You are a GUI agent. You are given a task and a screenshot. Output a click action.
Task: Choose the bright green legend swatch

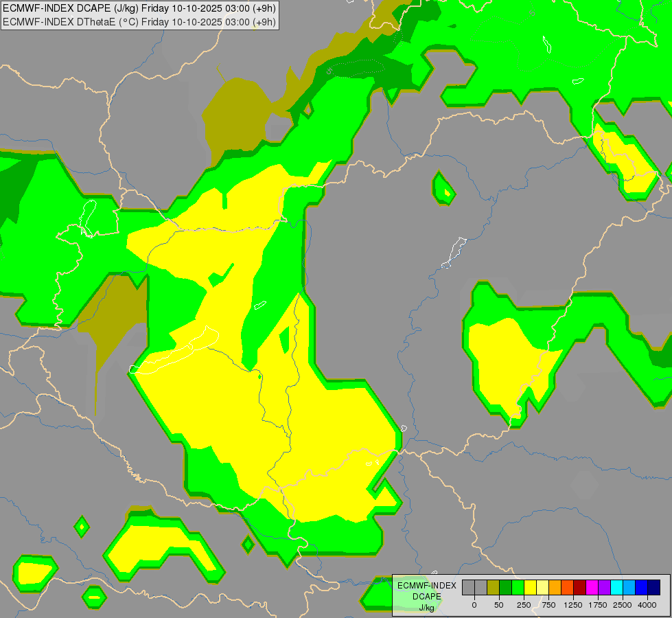coord(518,587)
